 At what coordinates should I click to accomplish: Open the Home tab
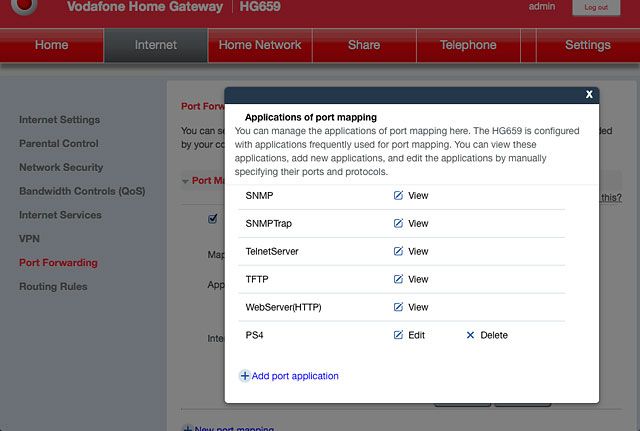point(51,45)
